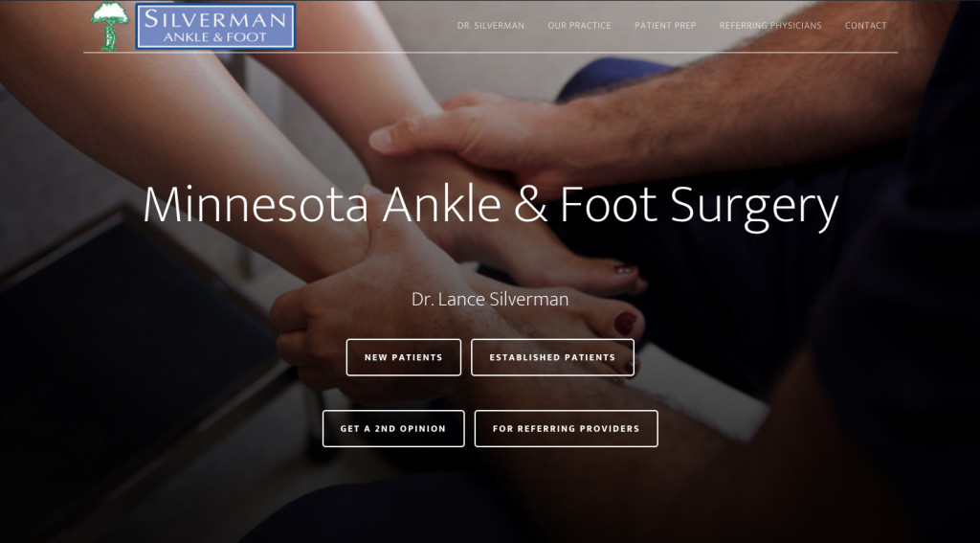
Task: Click the dark chair in the background photo
Action: point(125,351)
